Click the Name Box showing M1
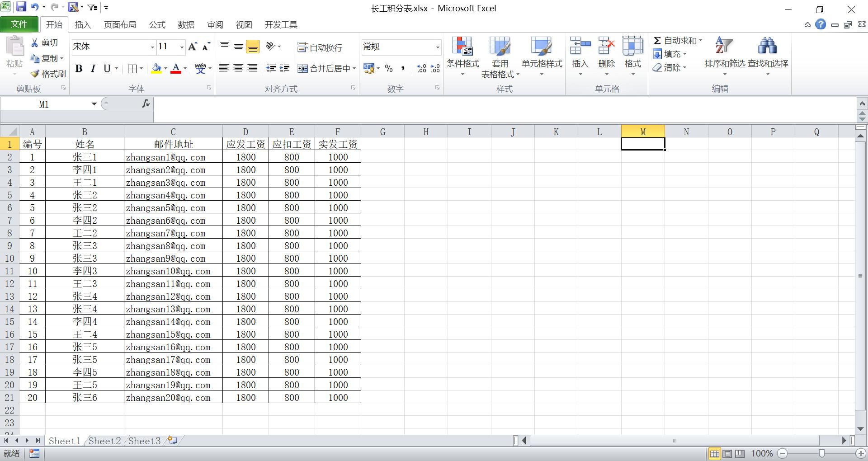The width and height of the screenshot is (868, 461). point(44,104)
